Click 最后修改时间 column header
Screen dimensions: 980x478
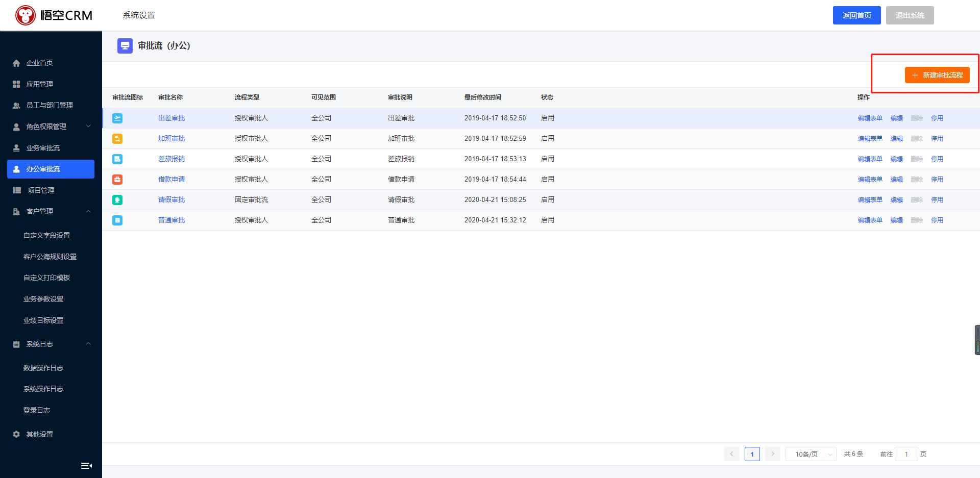(x=483, y=97)
